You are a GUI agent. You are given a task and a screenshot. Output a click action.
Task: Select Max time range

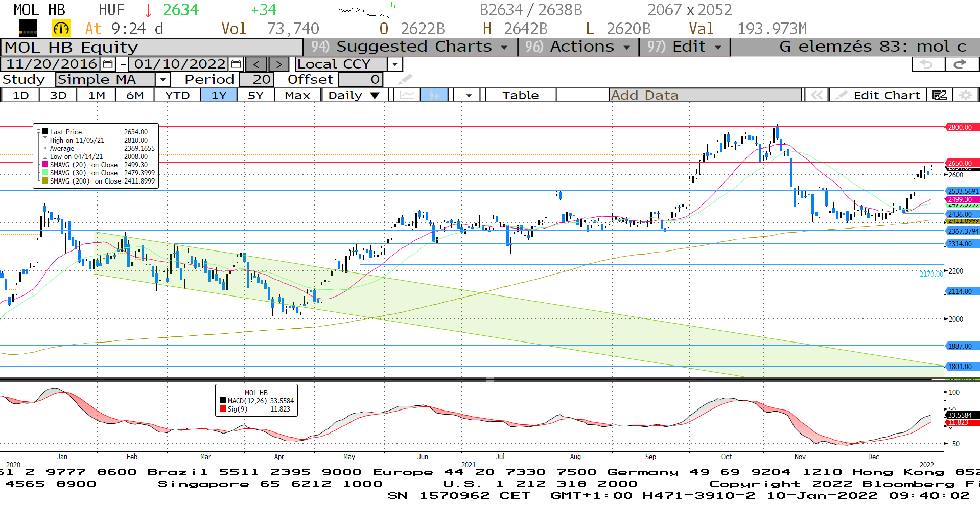tap(297, 95)
